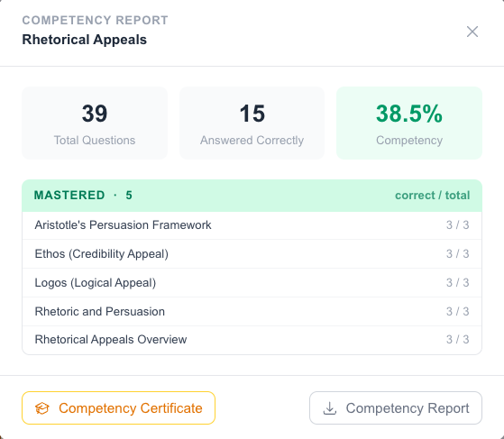Click the 3 / 3 score for Ethos
Screen dimensions: 504x439
pos(457,254)
